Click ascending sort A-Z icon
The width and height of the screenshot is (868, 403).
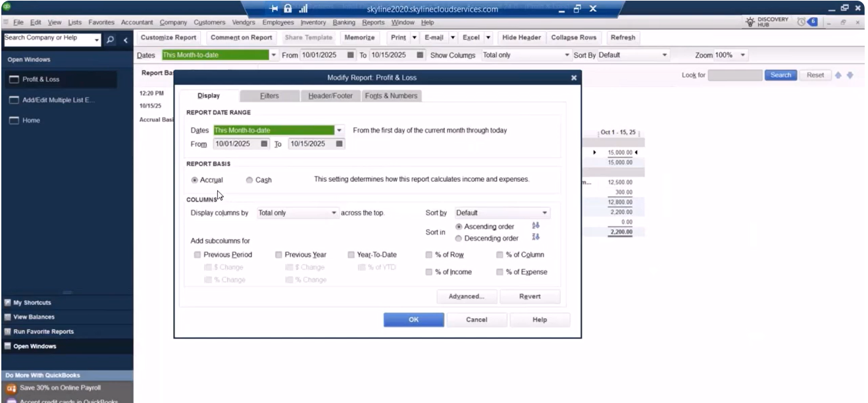coord(536,226)
